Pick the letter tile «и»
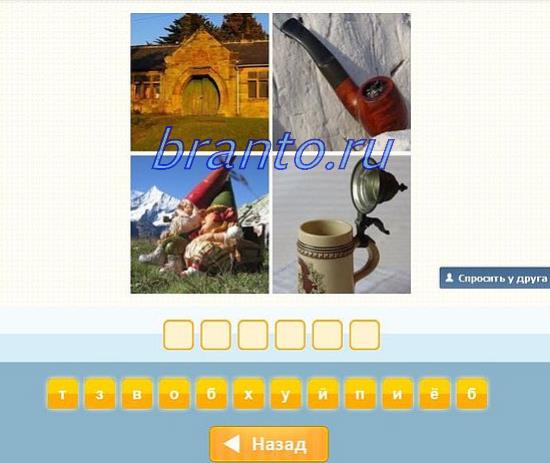The image size is (550, 463). point(397,394)
